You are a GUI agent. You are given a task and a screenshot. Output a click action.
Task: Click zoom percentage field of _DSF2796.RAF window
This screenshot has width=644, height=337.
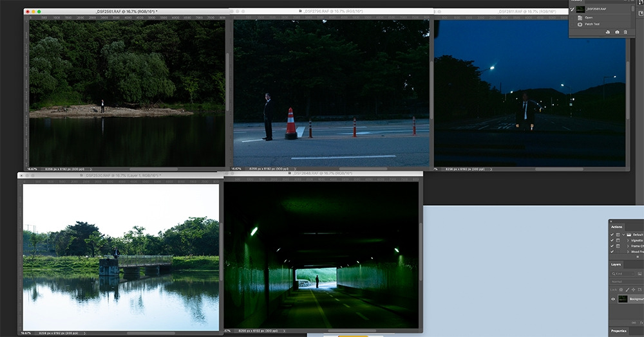tap(236, 168)
